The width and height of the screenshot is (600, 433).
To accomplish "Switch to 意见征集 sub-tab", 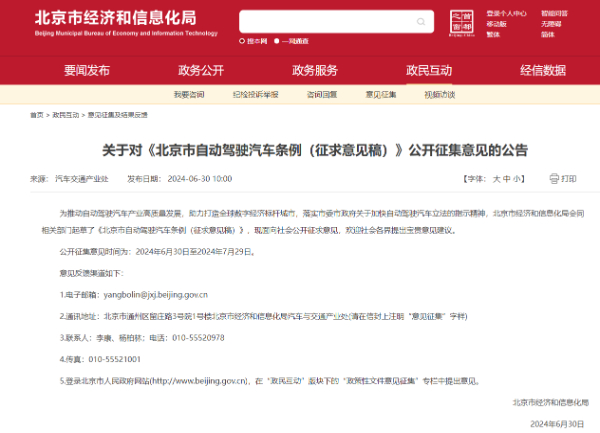I will (380, 94).
